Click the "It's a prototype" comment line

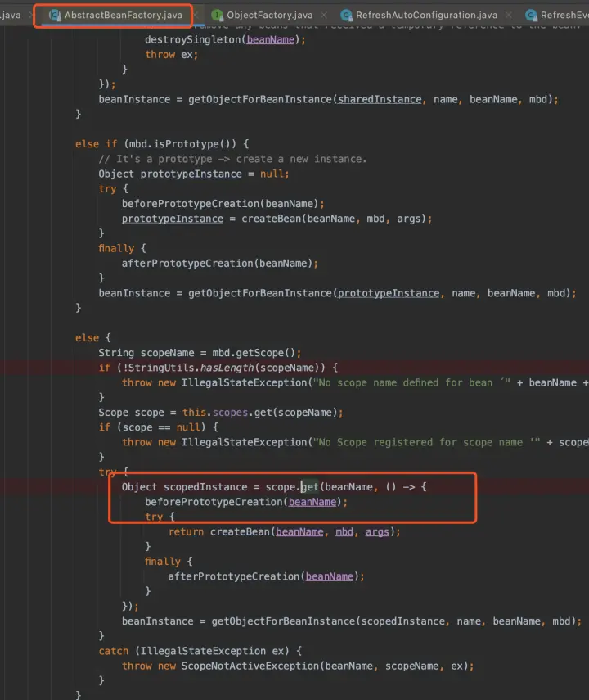click(x=232, y=159)
